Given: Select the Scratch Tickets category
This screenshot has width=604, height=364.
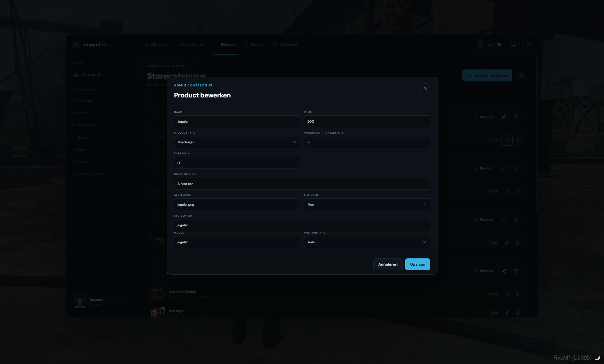Looking at the screenshot, I should click(101, 174).
